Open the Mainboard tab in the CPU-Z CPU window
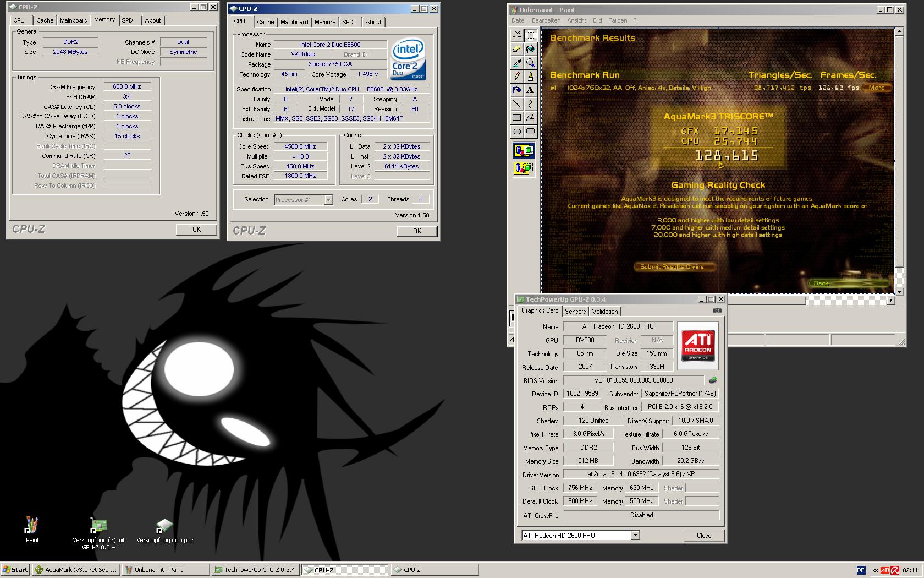This screenshot has height=578, width=924. [x=294, y=22]
